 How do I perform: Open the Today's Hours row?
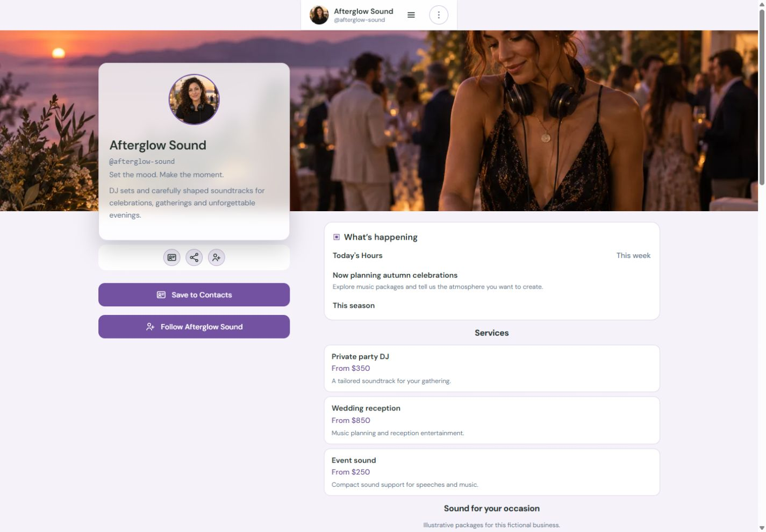[491, 255]
